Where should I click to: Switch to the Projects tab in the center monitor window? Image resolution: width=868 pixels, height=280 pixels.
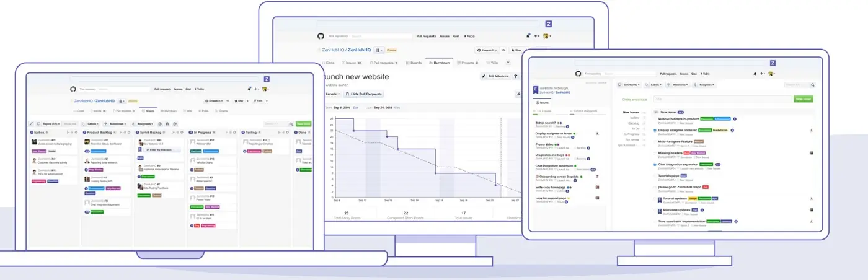coord(467,63)
